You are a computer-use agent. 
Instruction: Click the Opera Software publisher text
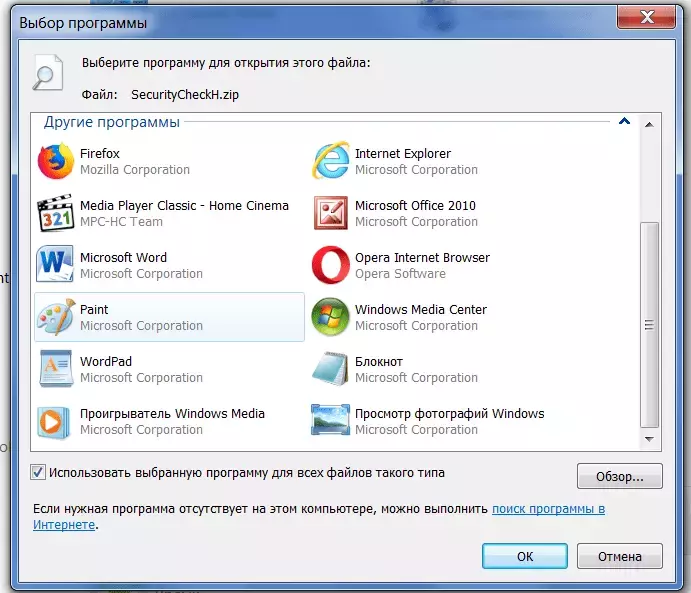point(400,274)
